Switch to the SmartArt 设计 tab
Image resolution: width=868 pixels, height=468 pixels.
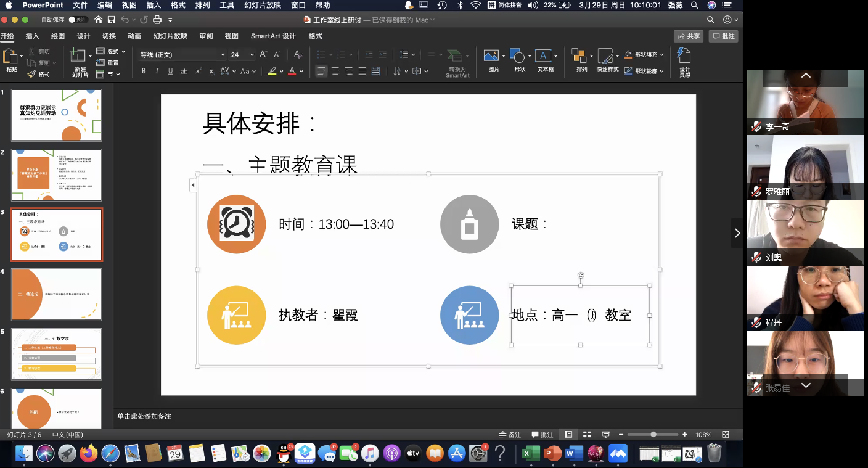tap(273, 36)
